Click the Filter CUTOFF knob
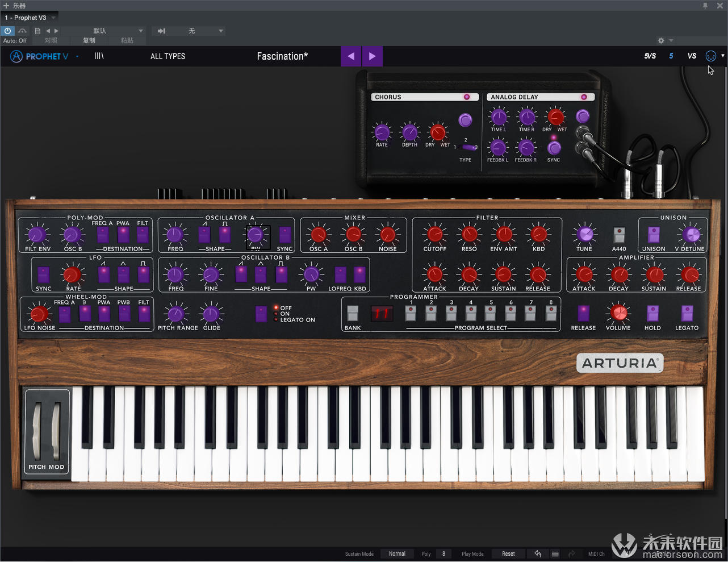The height and width of the screenshot is (562, 728). click(435, 234)
